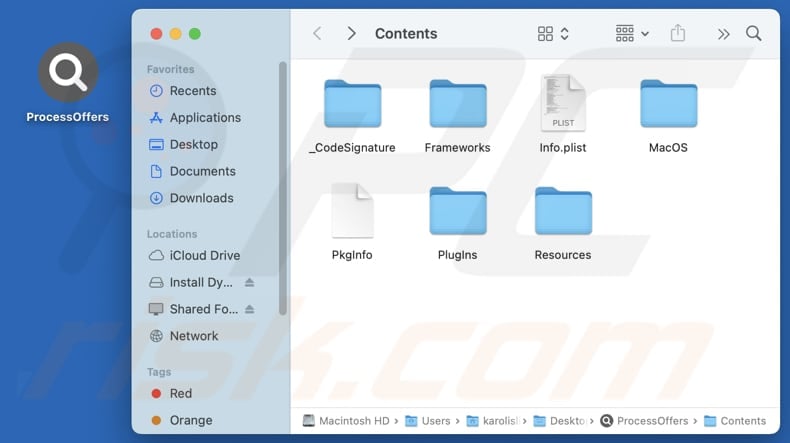This screenshot has height=443, width=790.
Task: Open the view-mode up/down chevron selector
Action: [565, 34]
